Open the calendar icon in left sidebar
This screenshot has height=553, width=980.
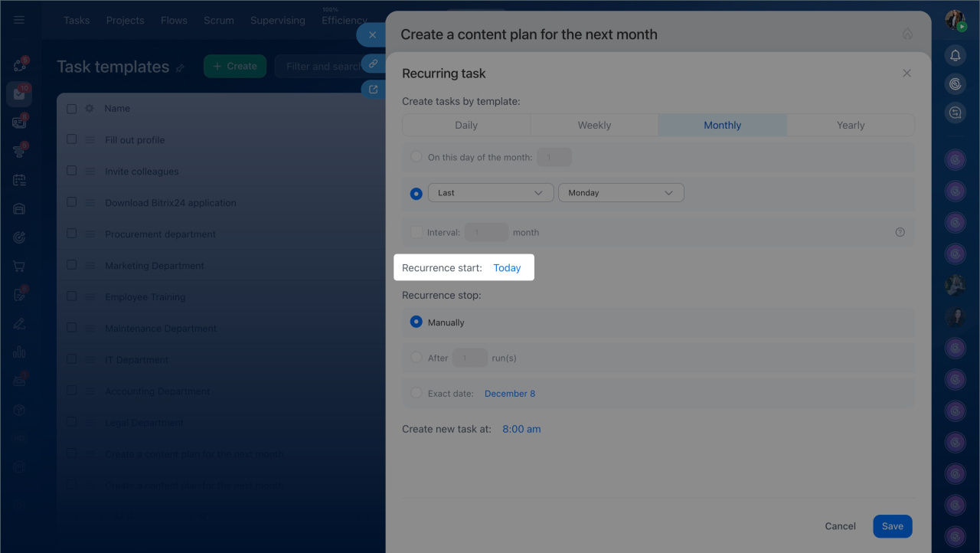click(19, 180)
